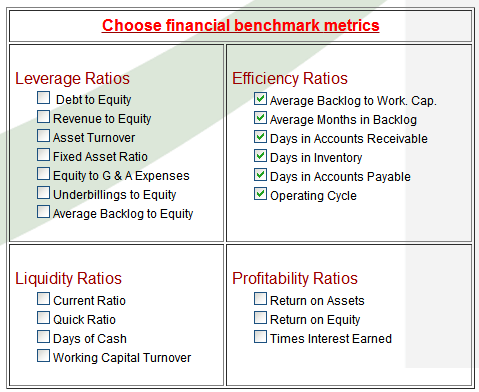Tick the Asset Turnover checkbox

pos(43,136)
